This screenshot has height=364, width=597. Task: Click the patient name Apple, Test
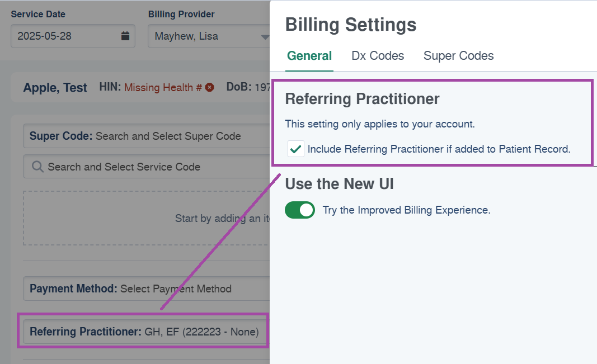click(55, 87)
